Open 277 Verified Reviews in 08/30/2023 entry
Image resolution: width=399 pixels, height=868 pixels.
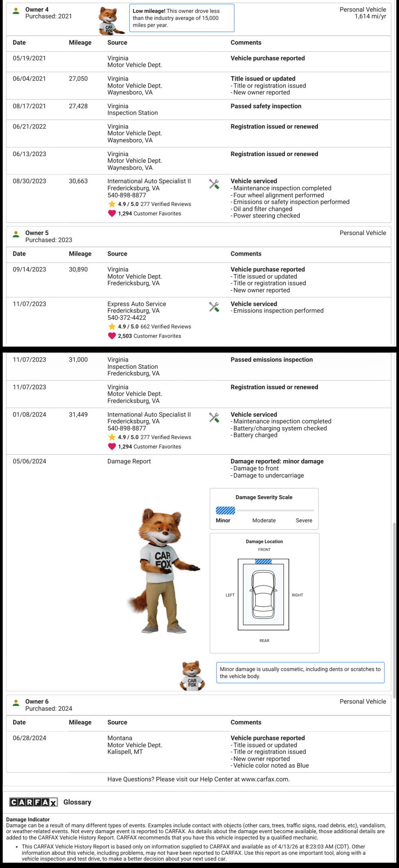166,204
